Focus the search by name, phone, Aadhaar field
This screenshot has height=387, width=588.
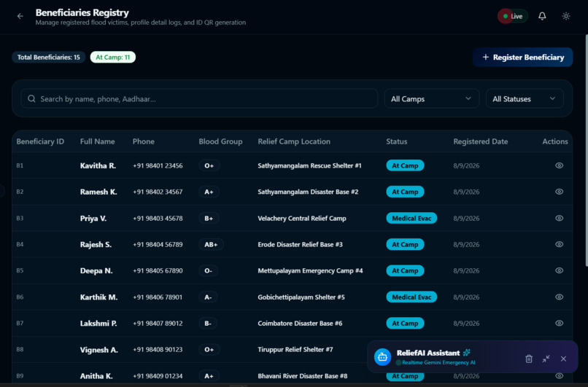199,98
